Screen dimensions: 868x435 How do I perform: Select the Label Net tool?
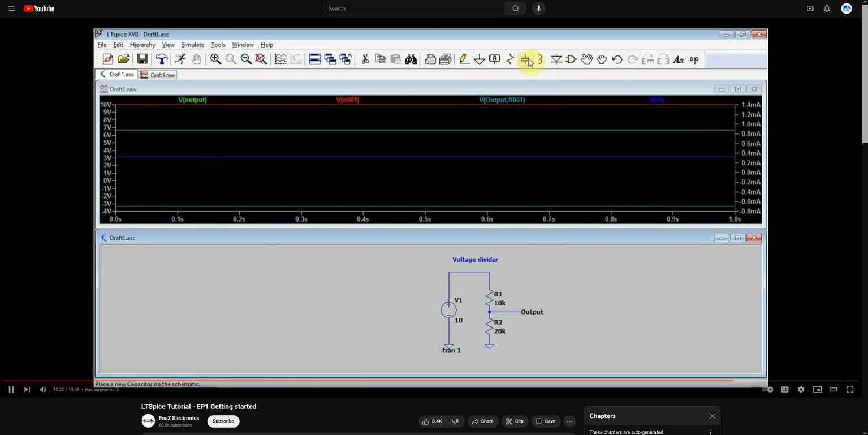tap(495, 59)
